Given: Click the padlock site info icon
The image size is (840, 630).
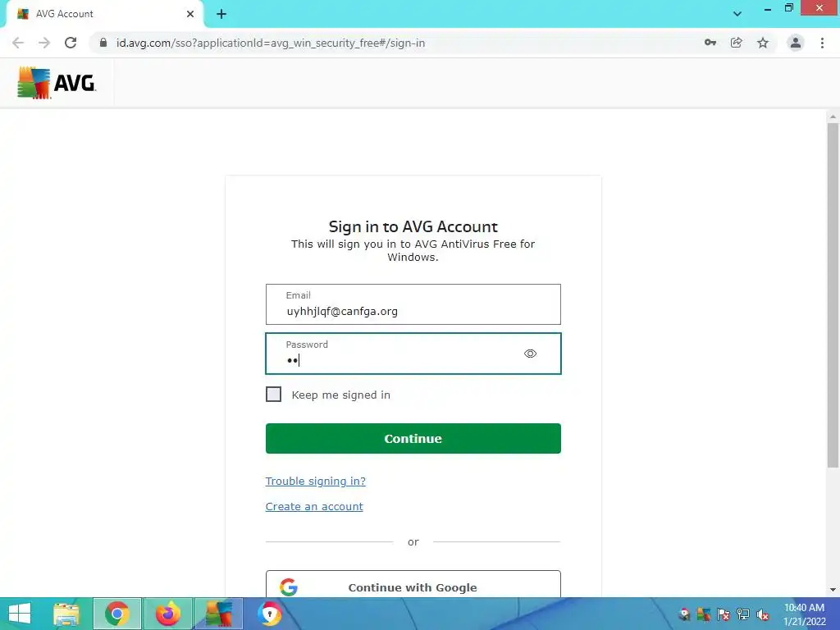Looking at the screenshot, I should pyautogui.click(x=103, y=43).
